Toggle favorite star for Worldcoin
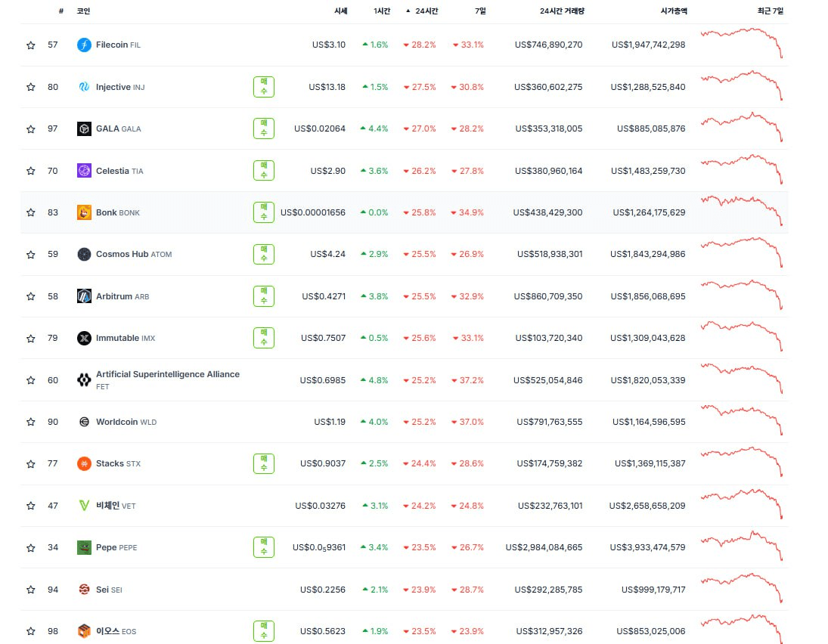This screenshot has width=828, height=644. (x=31, y=422)
